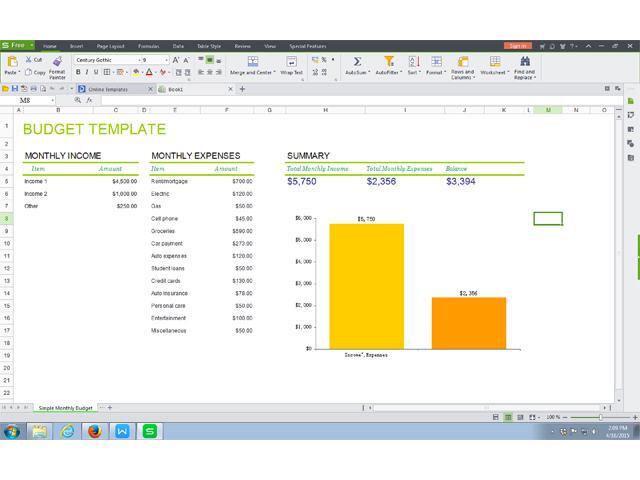Click the Merge and Center icon
The image size is (640, 480).
pos(253,62)
